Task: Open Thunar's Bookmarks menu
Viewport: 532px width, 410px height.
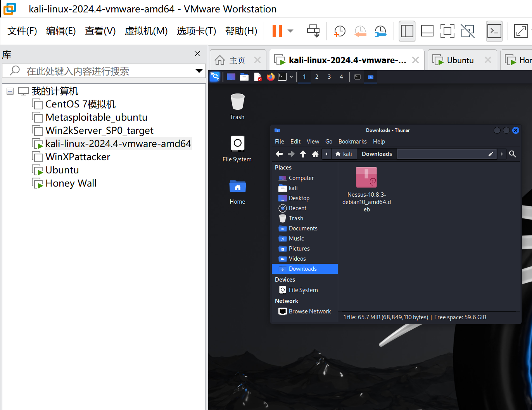Action: click(352, 142)
